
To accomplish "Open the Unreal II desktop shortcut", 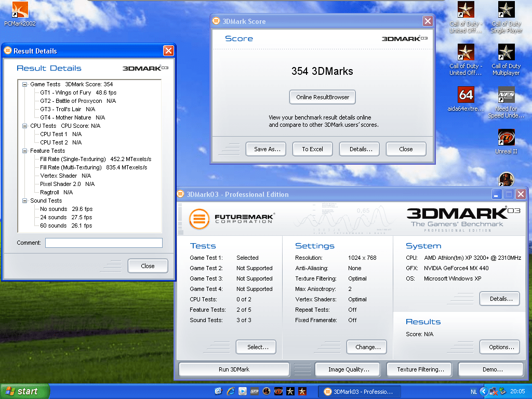I will (x=506, y=141).
